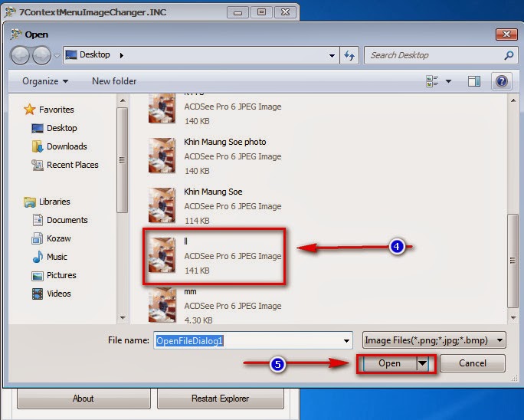Open the address bar history dropdown
The width and height of the screenshot is (524, 420).
332,55
